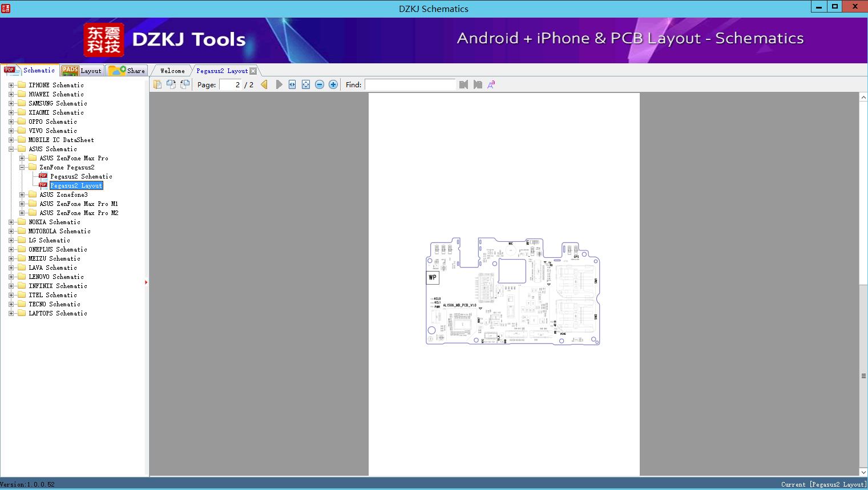This screenshot has width=868, height=490.
Task: Expand the ASUS Zonefone3 folder
Action: pos(22,195)
